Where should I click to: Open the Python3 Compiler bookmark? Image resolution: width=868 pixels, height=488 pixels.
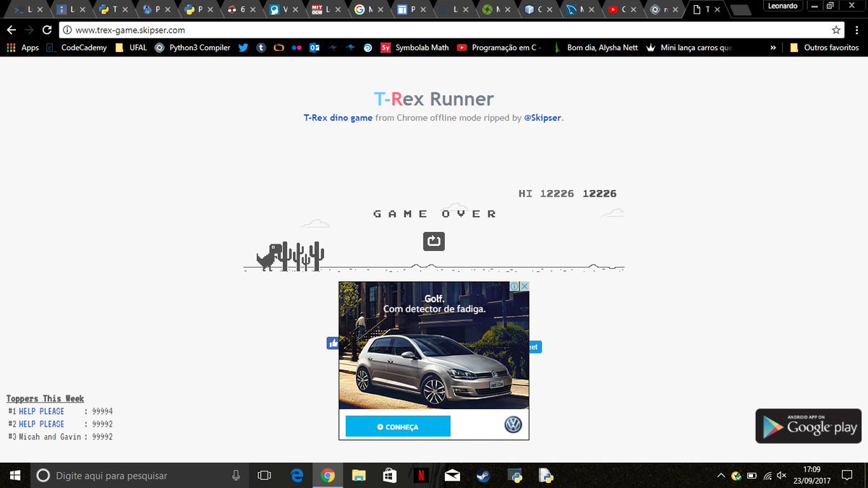[193, 48]
